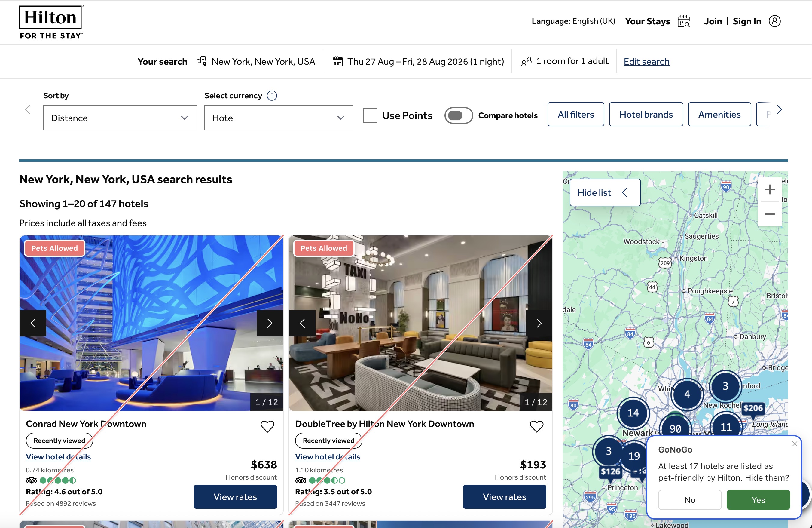Screen dimensions: 812x528
Task: Show previous photo of Conrad New York Downtown
Action: tap(33, 323)
